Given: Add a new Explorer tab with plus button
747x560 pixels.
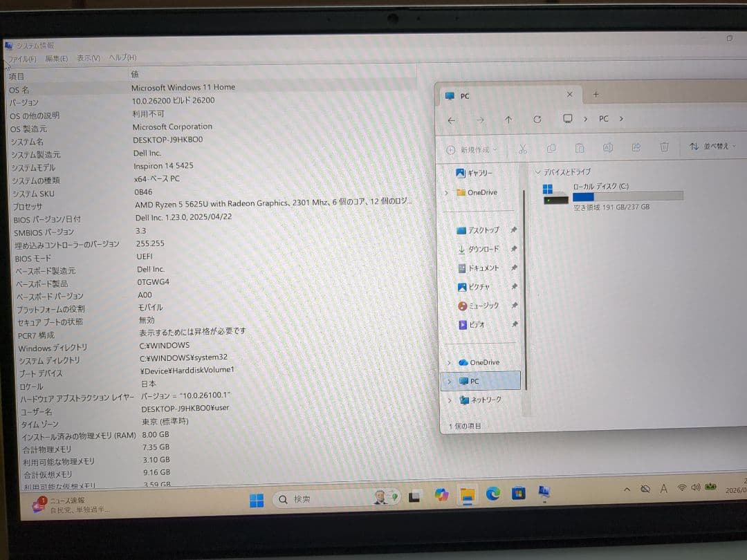Looking at the screenshot, I should coord(596,95).
